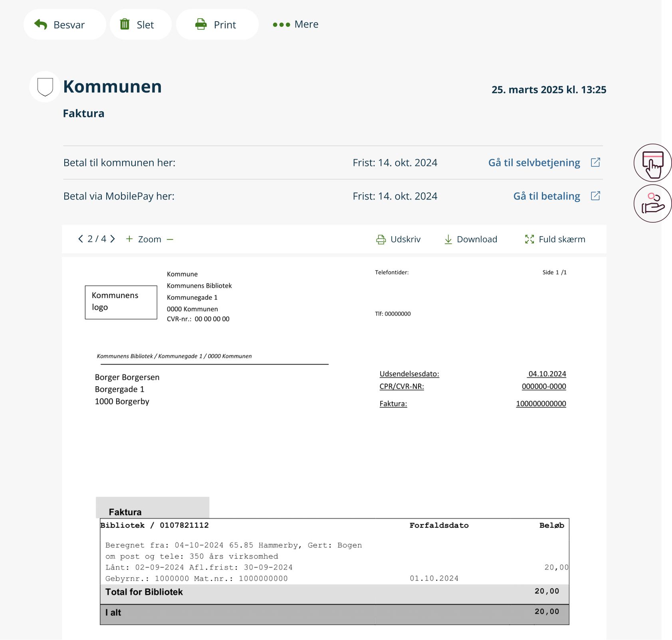Click the invoice number 100000000000
This screenshot has width=672, height=640.
point(541,404)
